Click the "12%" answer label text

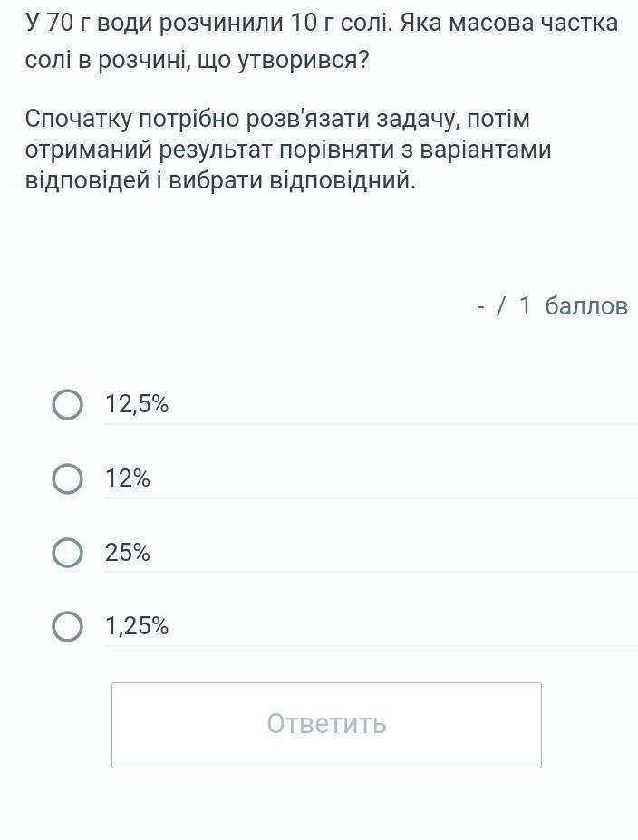[x=128, y=478]
